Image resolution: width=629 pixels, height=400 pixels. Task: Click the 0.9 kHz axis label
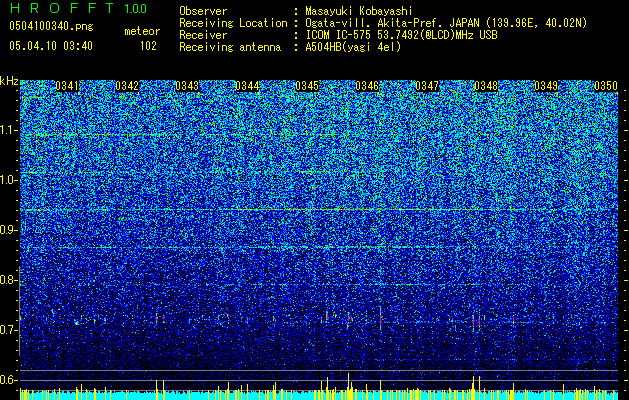point(7,230)
